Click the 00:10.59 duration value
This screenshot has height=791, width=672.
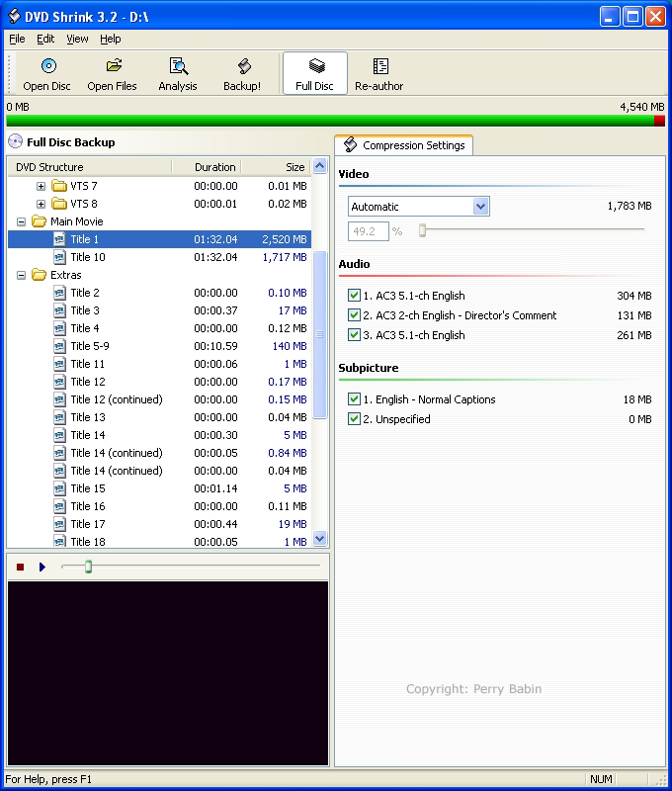215,346
